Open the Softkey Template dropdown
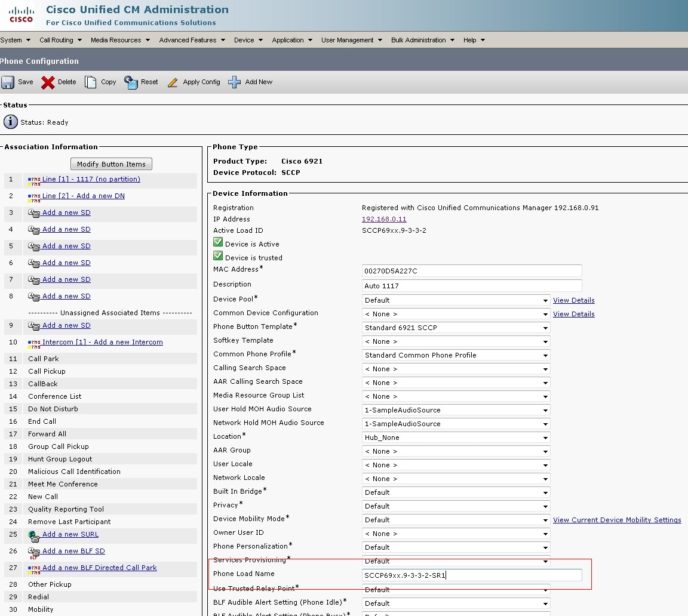The image size is (688, 616). tap(456, 341)
